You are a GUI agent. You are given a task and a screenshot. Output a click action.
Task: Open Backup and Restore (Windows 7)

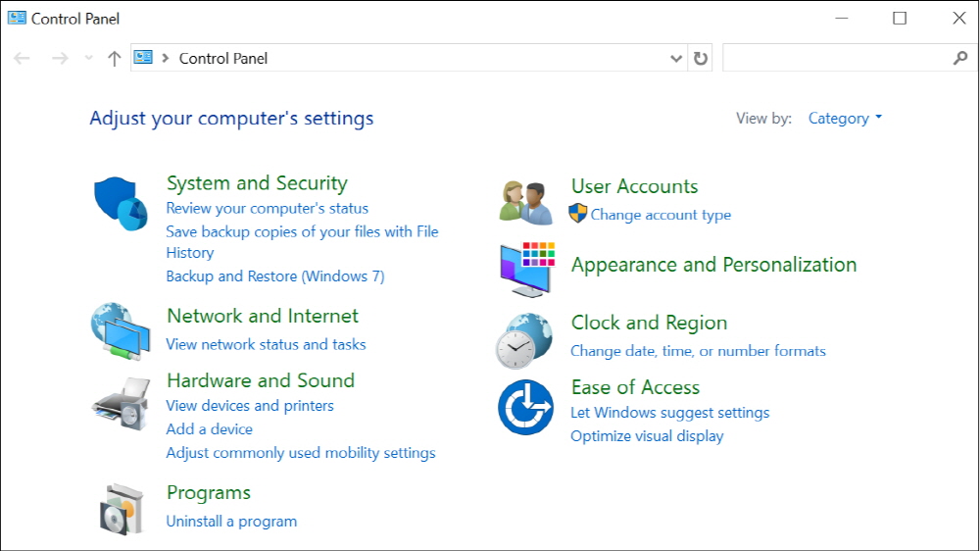(x=275, y=276)
